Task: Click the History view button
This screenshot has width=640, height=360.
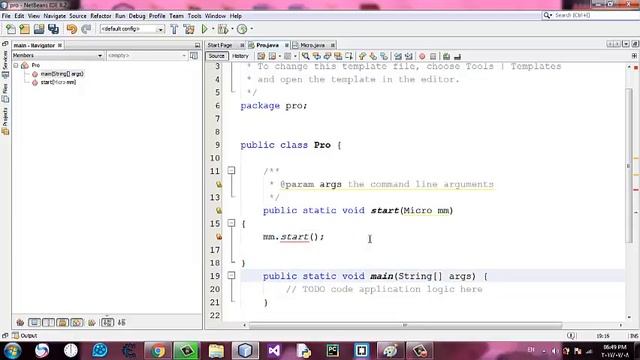Action: coord(240,56)
